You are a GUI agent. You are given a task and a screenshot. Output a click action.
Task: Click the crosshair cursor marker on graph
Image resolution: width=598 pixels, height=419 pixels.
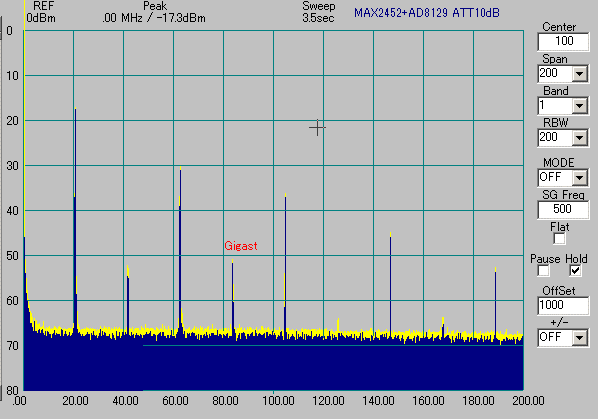317,127
